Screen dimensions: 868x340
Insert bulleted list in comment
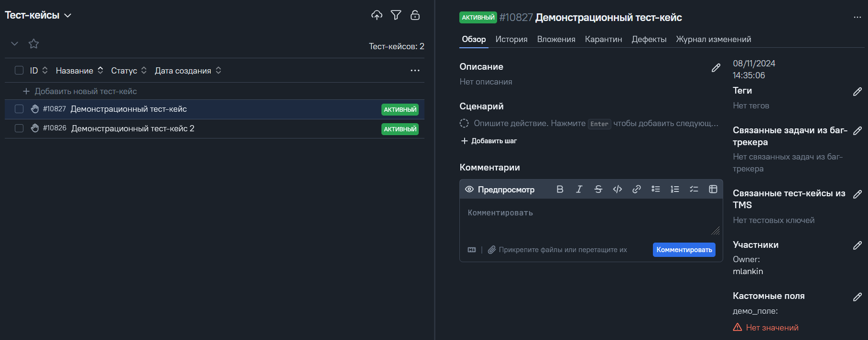pos(655,189)
